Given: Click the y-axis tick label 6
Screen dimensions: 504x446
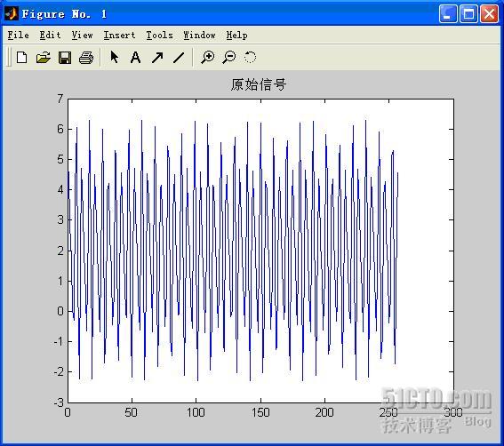Looking at the screenshot, I should click(x=60, y=129).
